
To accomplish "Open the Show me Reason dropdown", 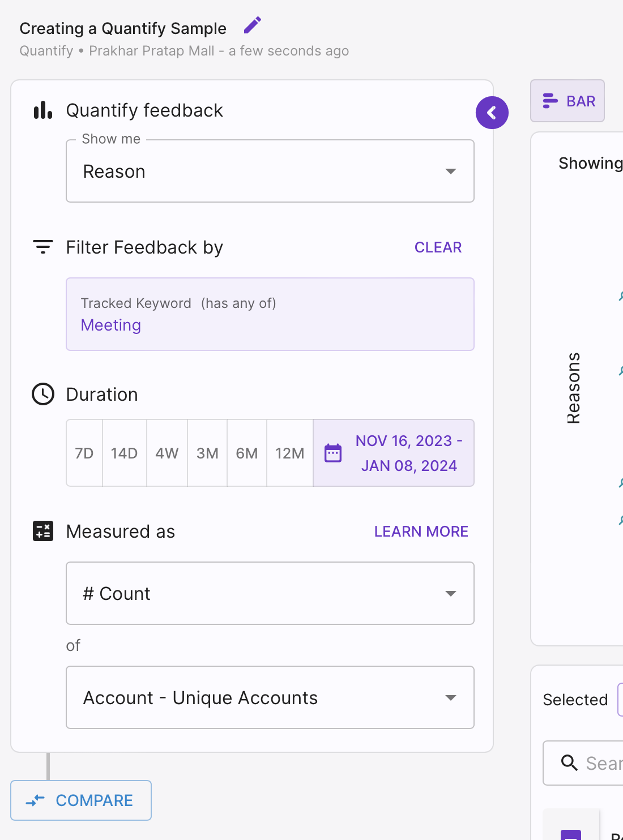I will point(270,171).
